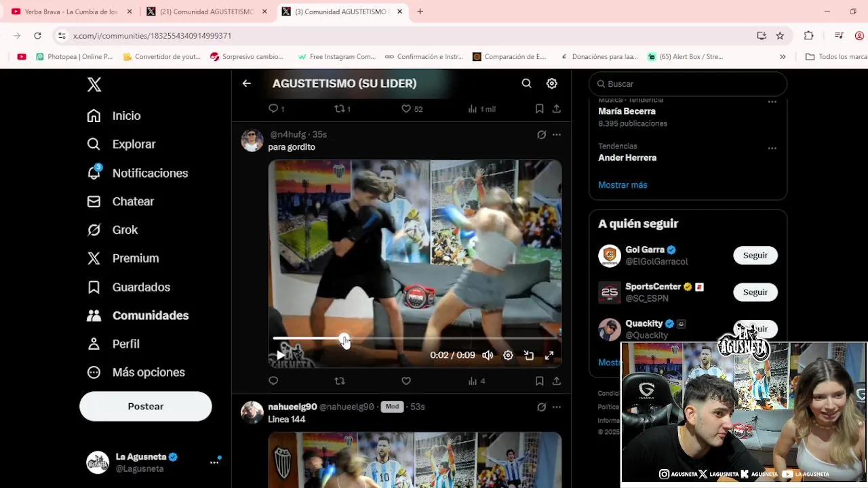
Task: Open Grok in the sidebar
Action: [113, 230]
